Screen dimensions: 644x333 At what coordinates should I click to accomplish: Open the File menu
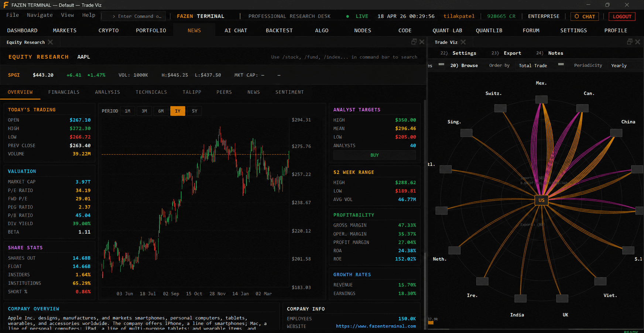(x=13, y=15)
